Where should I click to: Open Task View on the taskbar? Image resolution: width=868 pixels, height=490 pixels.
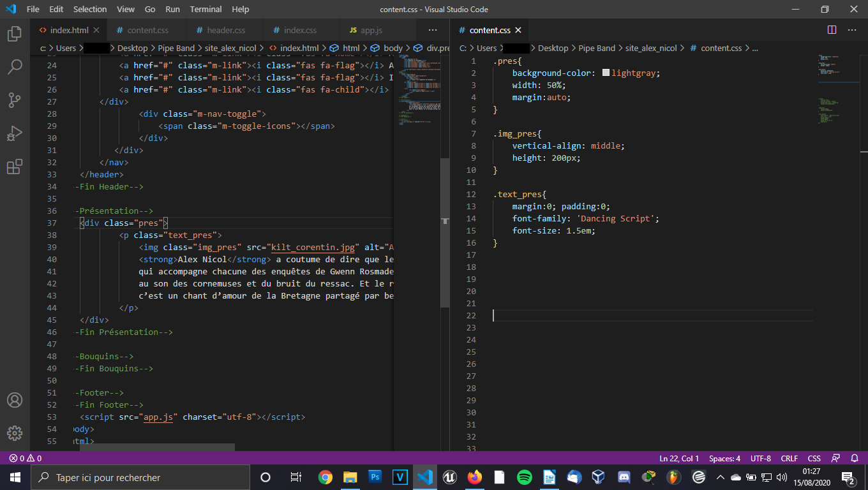296,477
